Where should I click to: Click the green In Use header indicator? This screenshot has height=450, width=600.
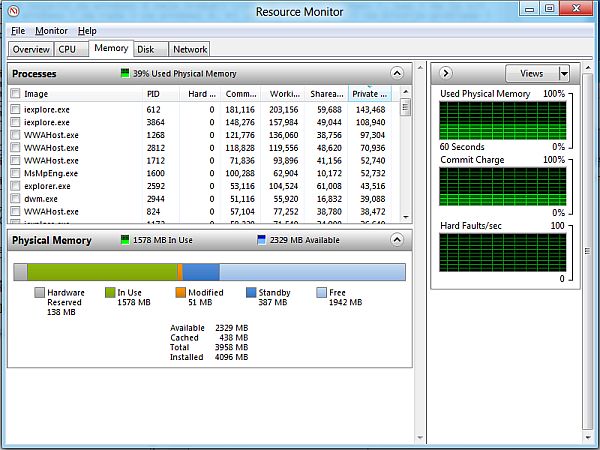pyautogui.click(x=124, y=240)
